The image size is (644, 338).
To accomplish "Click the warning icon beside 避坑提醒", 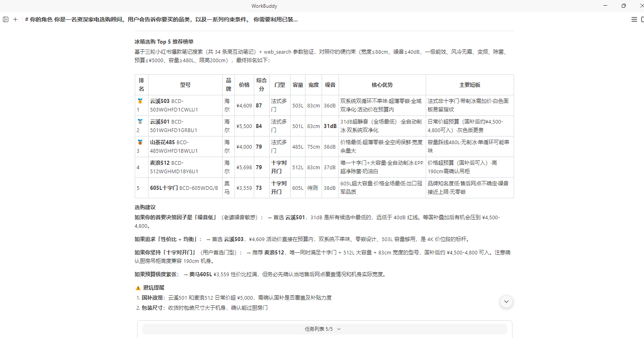I will (x=138, y=288).
